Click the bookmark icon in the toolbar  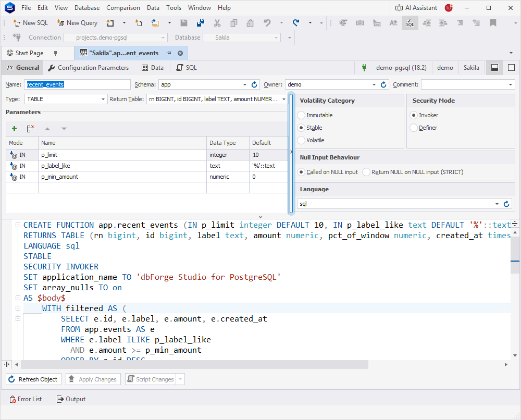493,23
